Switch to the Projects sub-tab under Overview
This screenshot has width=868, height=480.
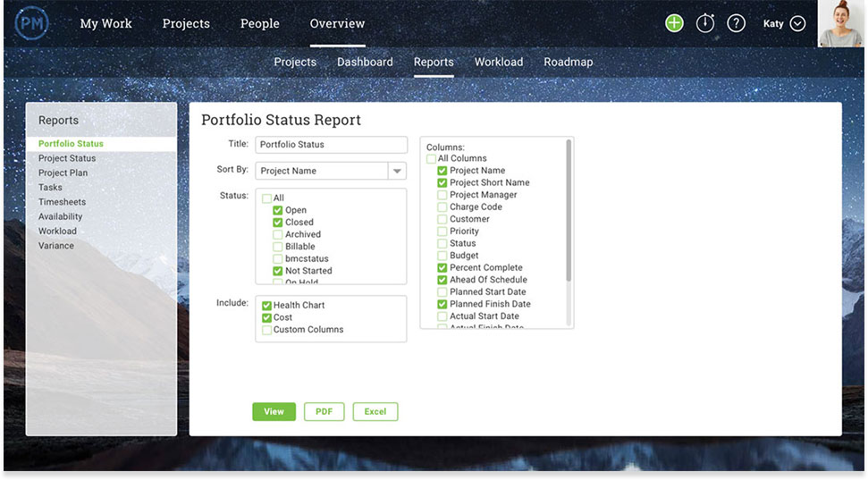[295, 62]
